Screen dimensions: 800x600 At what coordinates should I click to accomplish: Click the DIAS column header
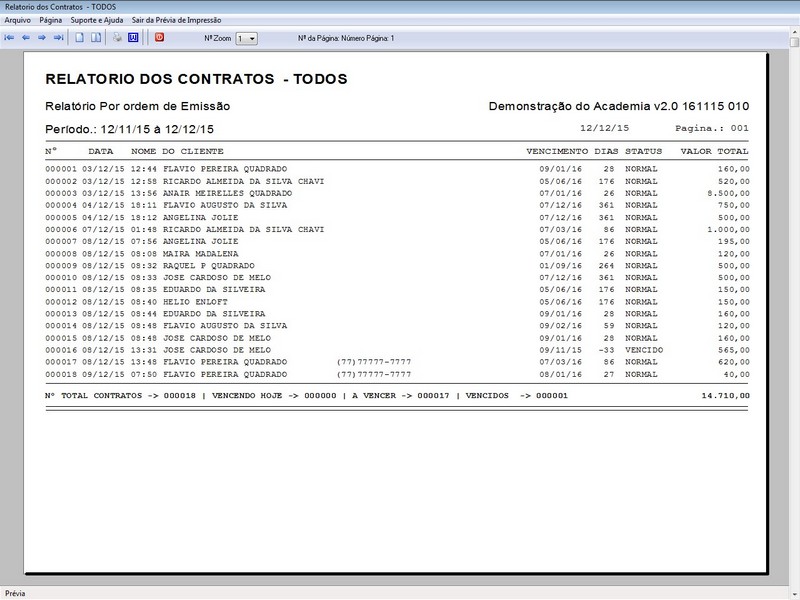(606, 152)
